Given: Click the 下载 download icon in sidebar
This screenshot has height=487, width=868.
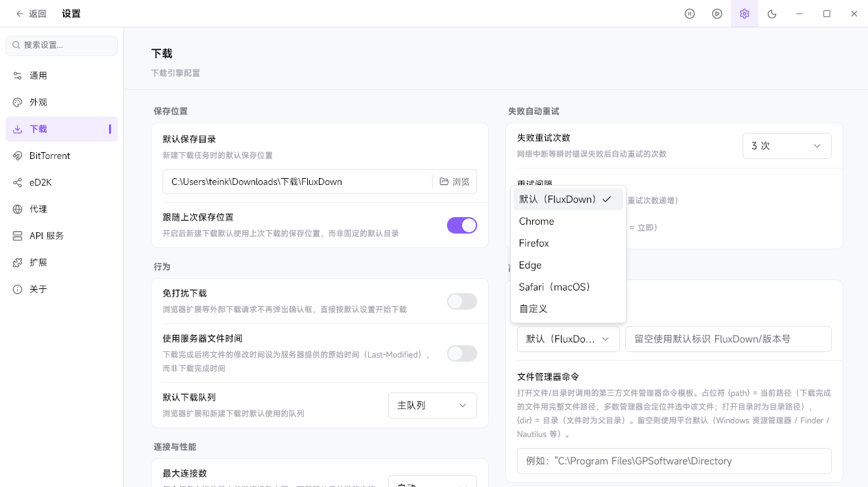Looking at the screenshot, I should tap(18, 129).
